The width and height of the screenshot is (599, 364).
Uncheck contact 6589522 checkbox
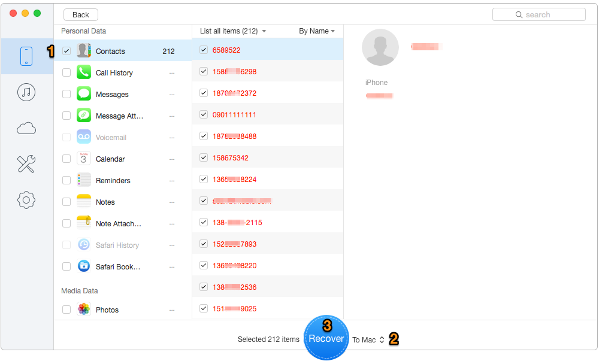coord(204,50)
